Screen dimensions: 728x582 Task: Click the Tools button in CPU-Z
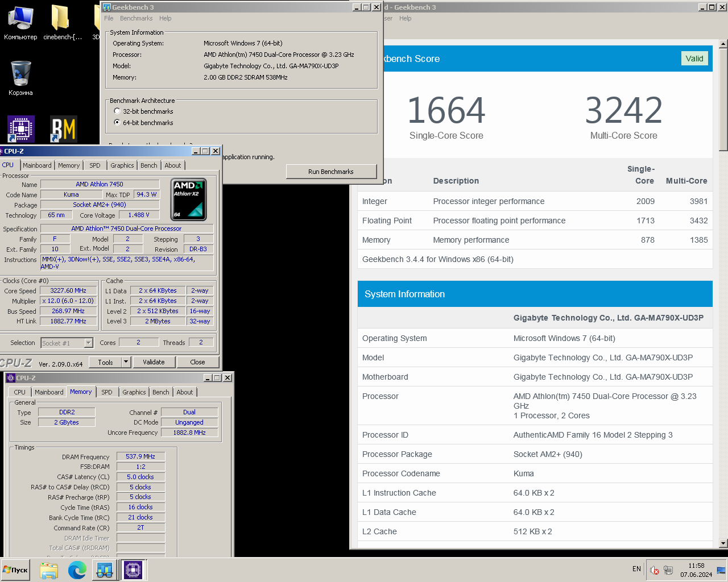click(x=106, y=362)
